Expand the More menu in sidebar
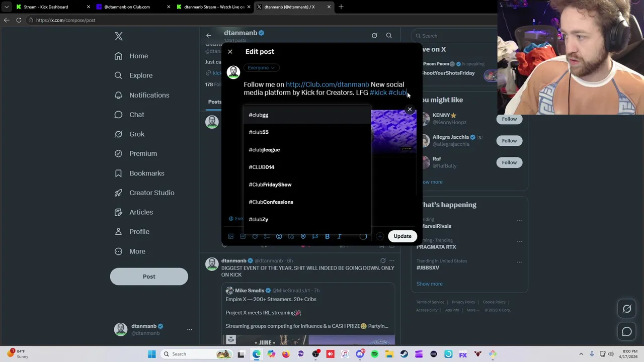The width and height of the screenshot is (644, 362). click(130, 251)
